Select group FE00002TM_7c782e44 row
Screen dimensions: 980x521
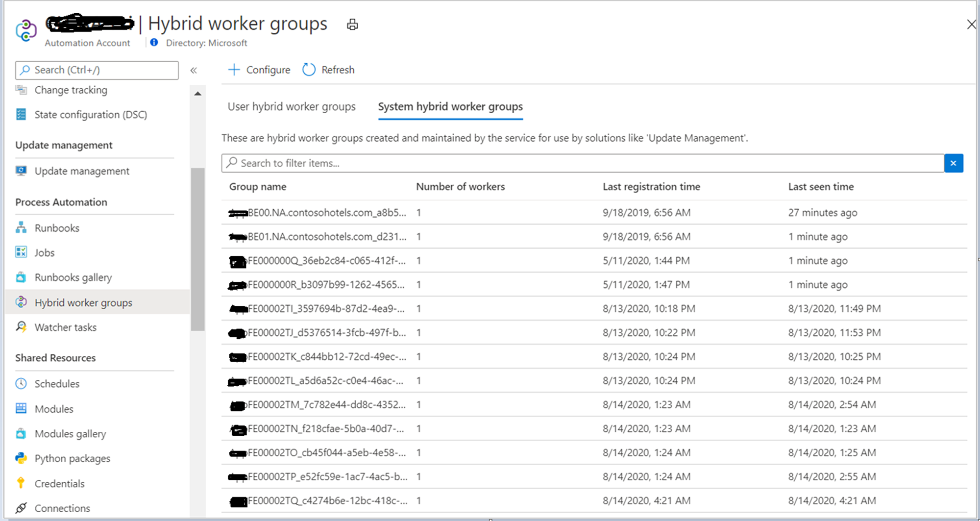pyautogui.click(x=594, y=405)
